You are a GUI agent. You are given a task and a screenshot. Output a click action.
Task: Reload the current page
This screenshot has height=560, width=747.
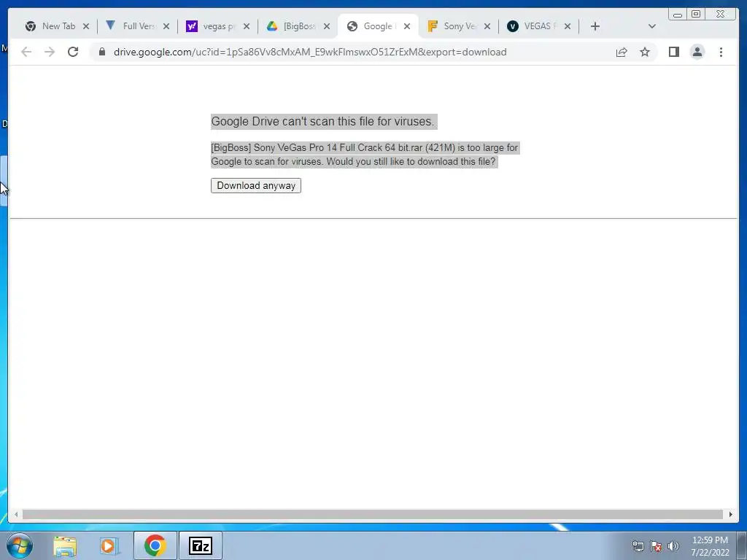click(x=73, y=52)
